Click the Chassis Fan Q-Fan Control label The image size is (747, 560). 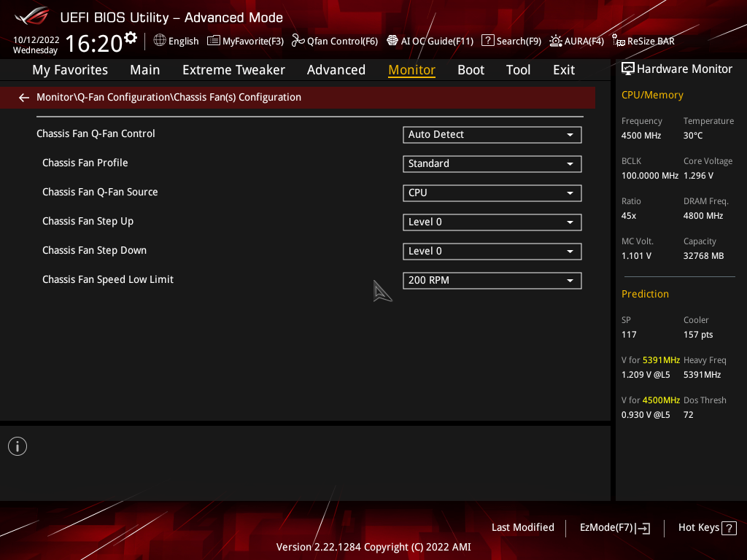coord(96,134)
